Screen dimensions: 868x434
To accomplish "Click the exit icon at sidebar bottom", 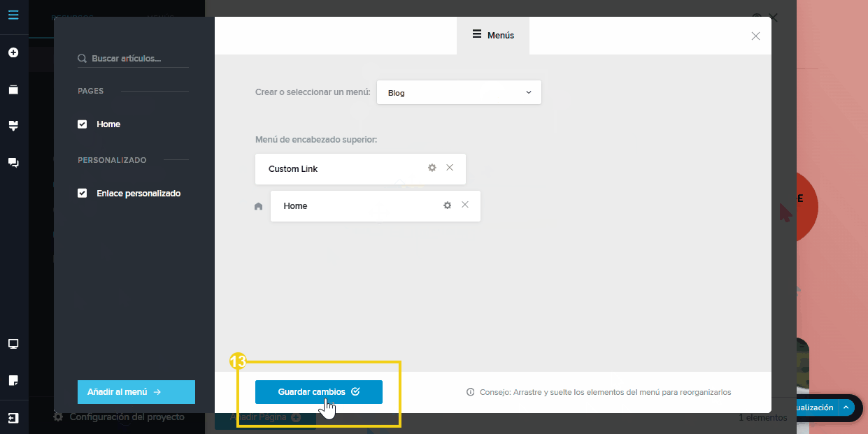I will click(x=13, y=418).
